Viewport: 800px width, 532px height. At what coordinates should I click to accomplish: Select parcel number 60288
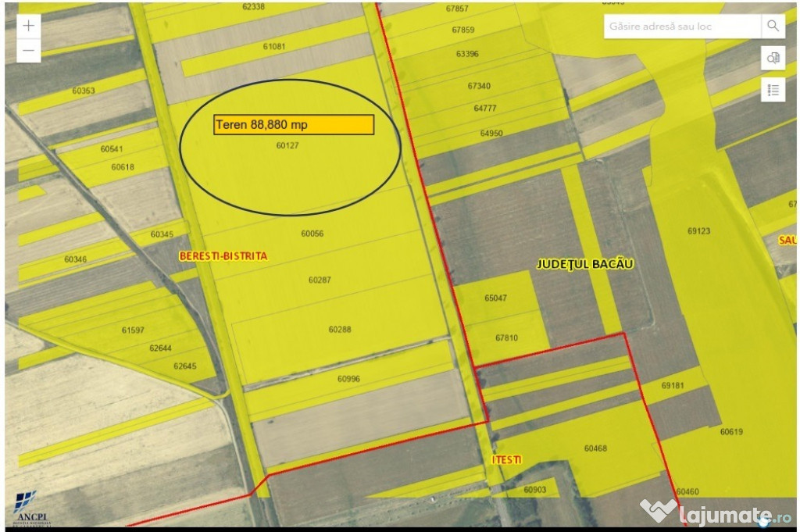340,330
